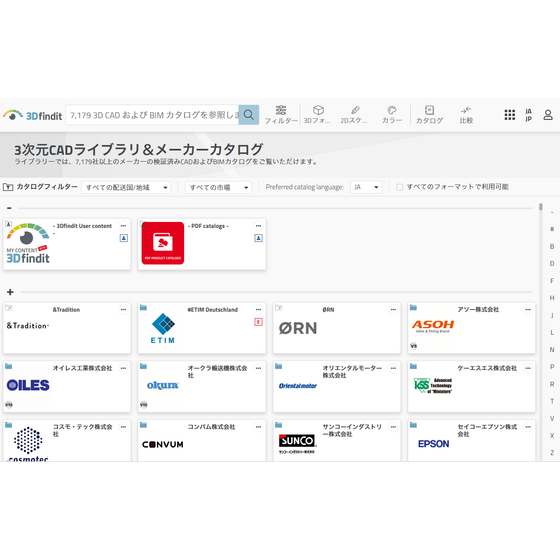
Task: Click the magnifier search button
Action: click(249, 115)
